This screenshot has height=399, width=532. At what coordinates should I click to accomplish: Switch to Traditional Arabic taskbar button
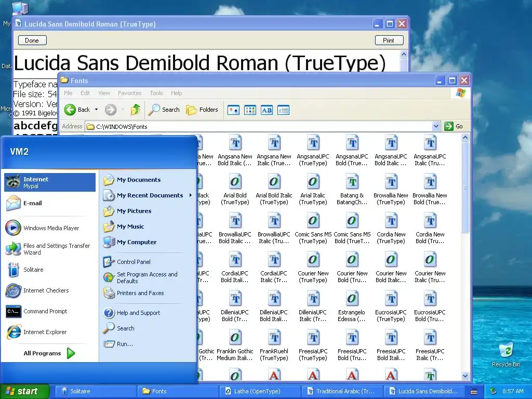343,391
